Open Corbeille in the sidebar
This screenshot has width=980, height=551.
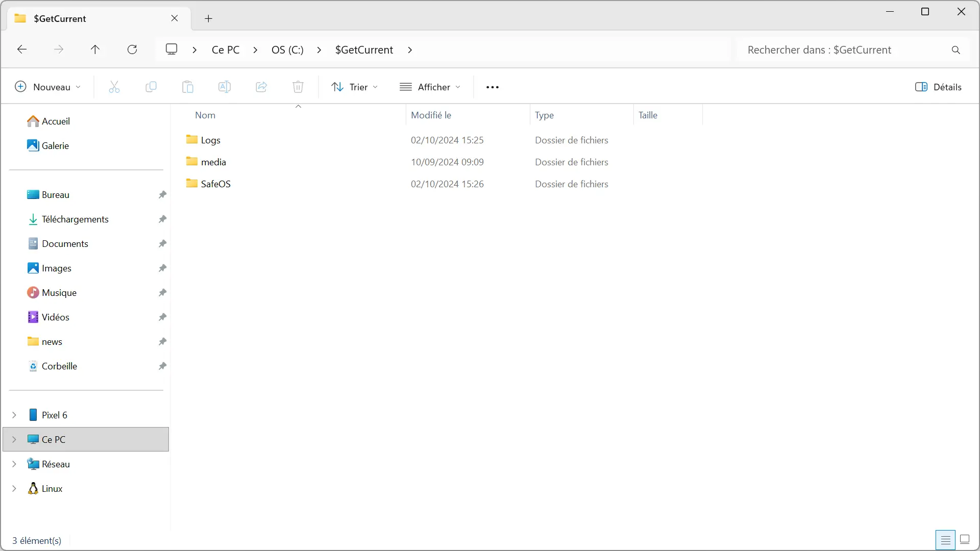59,366
